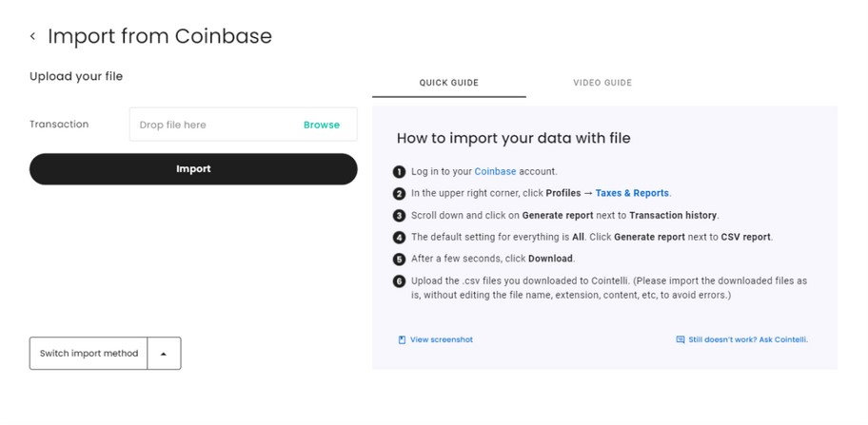The image size is (868, 425).
Task: Open the View screenshot link
Action: point(441,339)
